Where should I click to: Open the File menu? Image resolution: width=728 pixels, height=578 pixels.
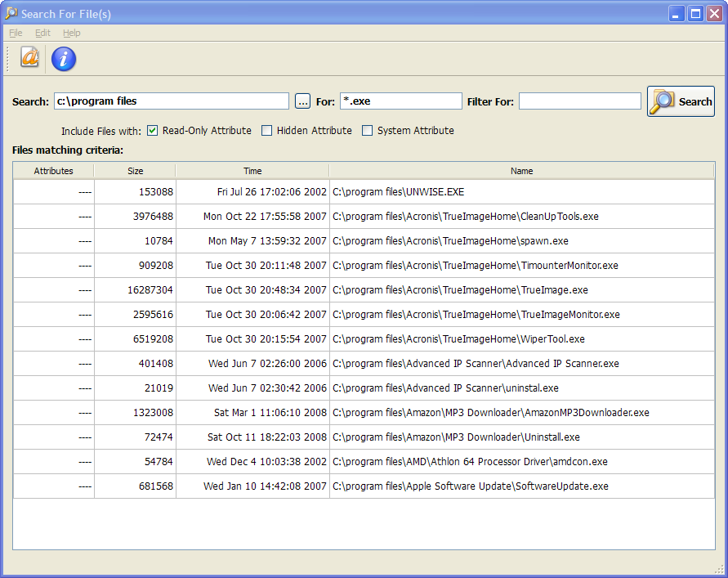16,33
